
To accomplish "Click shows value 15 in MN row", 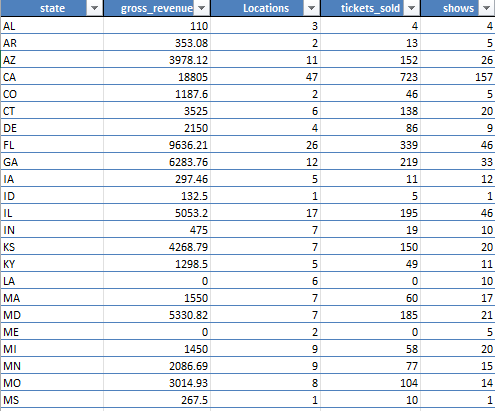I will pos(487,366).
